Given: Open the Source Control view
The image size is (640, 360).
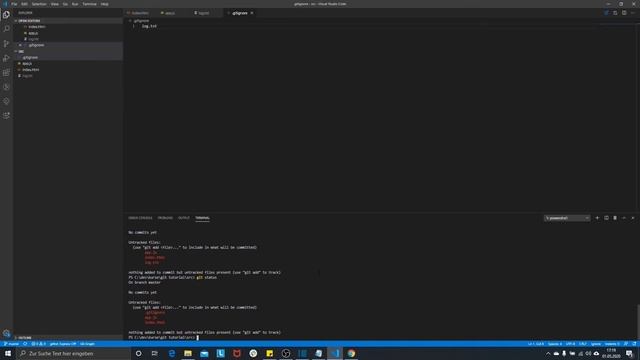Looking at the screenshot, I should pos(6,43).
